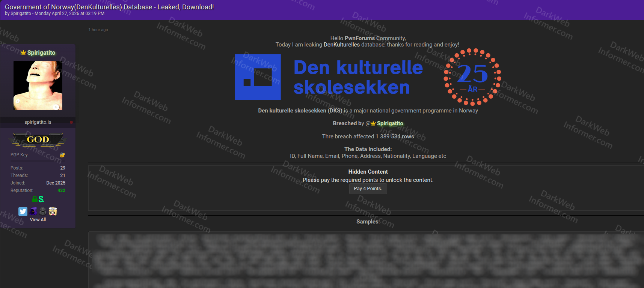Screen dimensions: 644x288
Task: Click the red offline status dot
Action: (x=71, y=122)
